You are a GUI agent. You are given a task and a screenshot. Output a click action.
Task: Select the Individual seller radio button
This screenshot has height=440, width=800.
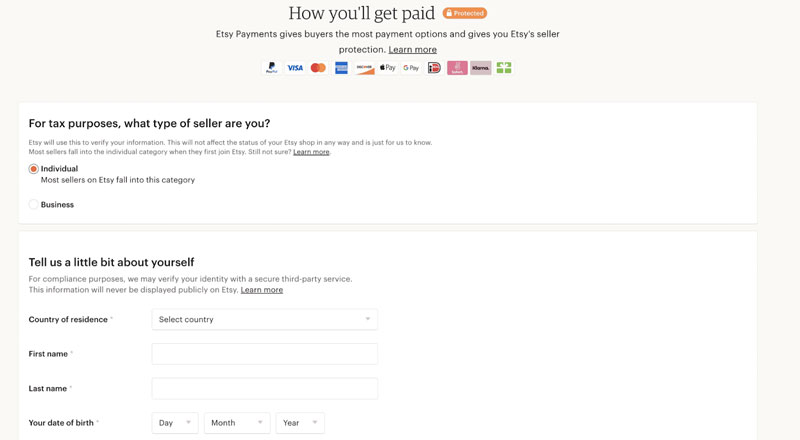coord(34,169)
